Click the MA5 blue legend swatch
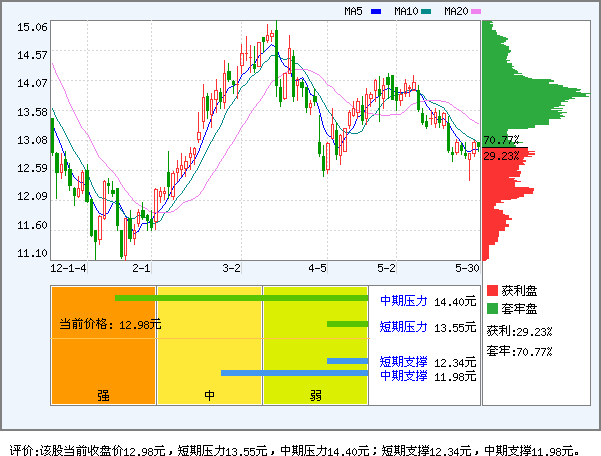Screen dimensions: 601x456 tap(376, 11)
